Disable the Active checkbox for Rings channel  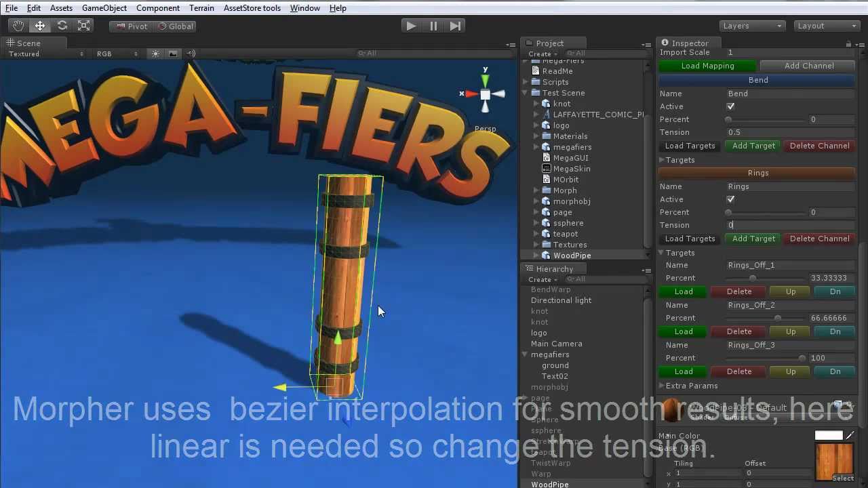[730, 199]
